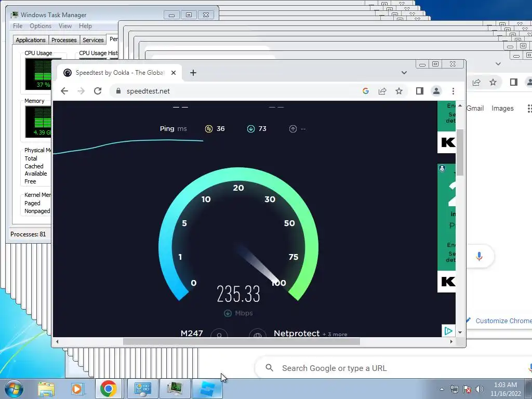Open side panel icon in background Chrome window
532x399 pixels.
tap(514, 82)
